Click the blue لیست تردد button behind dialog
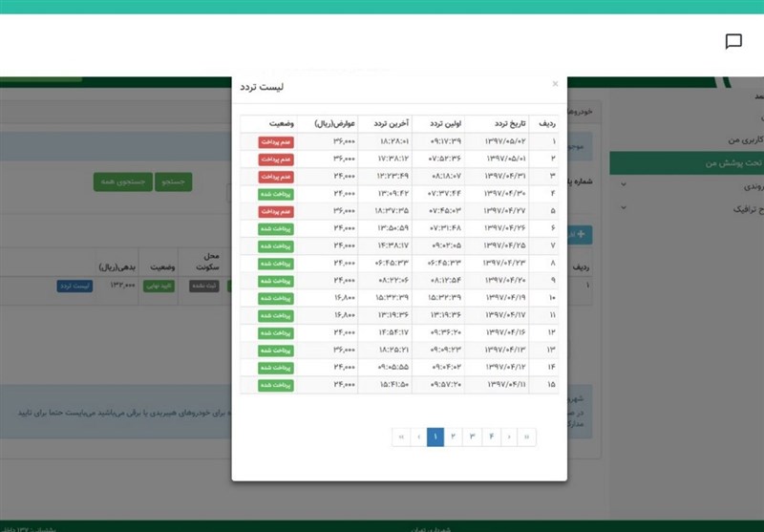Viewport: 764px width, 532px height. [x=74, y=286]
